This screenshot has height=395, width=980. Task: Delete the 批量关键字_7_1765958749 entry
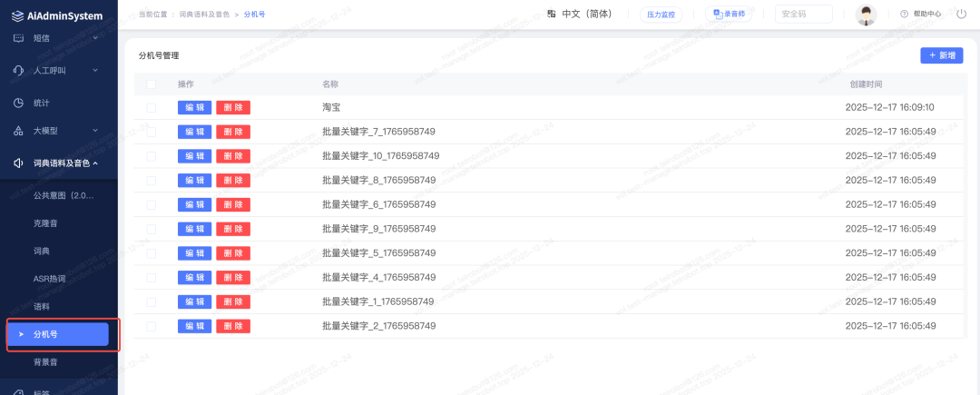[x=233, y=132]
